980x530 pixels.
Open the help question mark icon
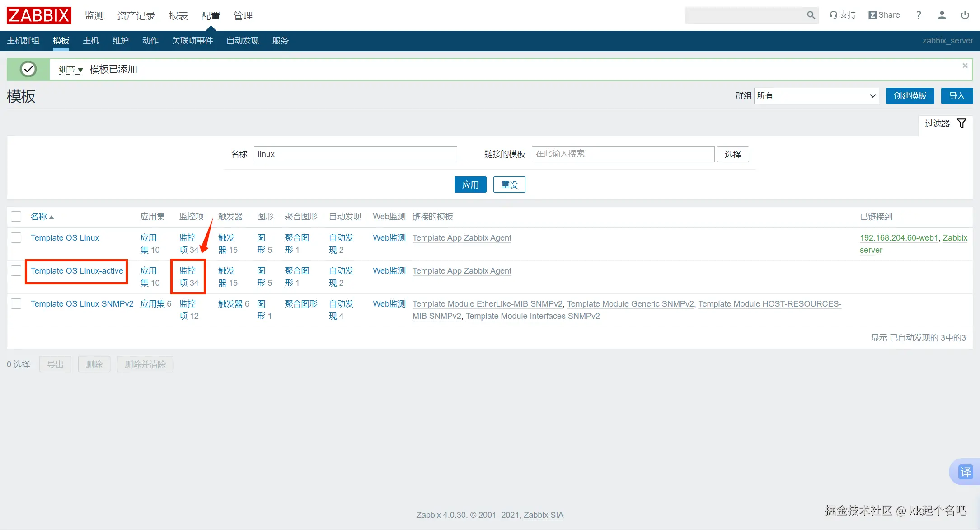pos(919,15)
